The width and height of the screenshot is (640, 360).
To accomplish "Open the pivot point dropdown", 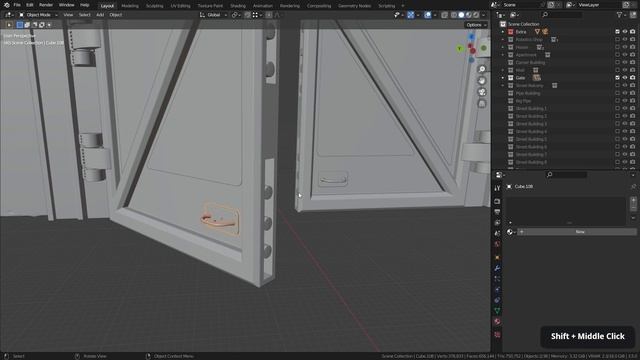I will click(236, 15).
